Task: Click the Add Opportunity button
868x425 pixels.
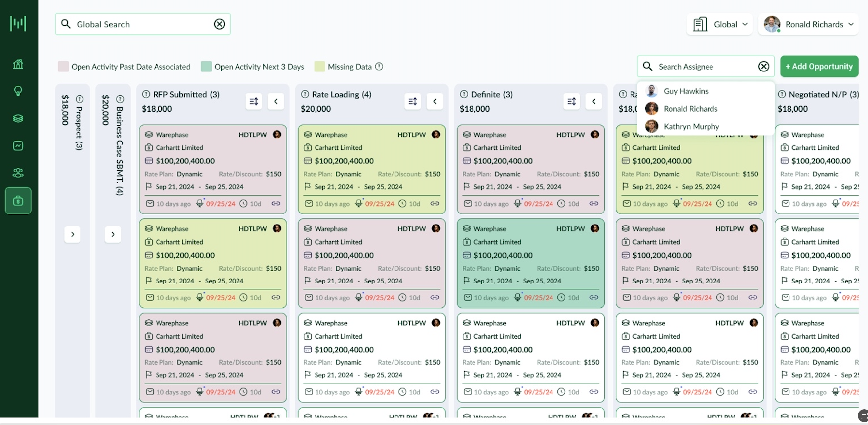Action: pos(819,66)
